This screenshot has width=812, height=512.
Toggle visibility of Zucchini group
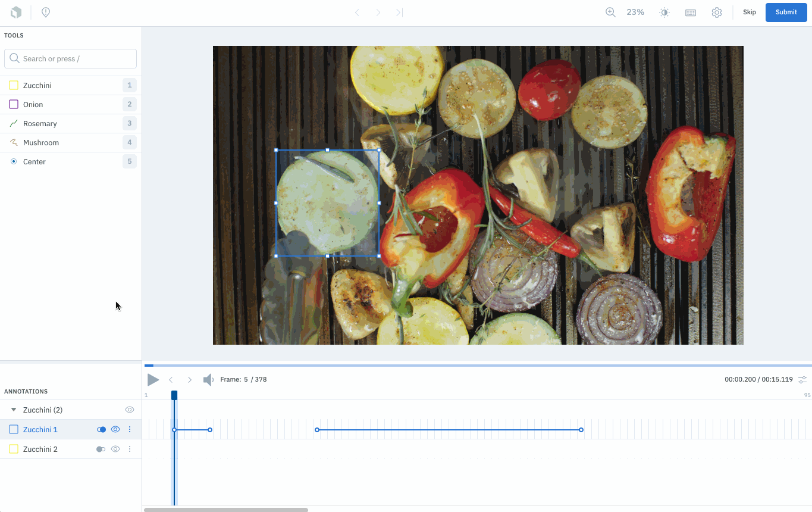tap(130, 410)
